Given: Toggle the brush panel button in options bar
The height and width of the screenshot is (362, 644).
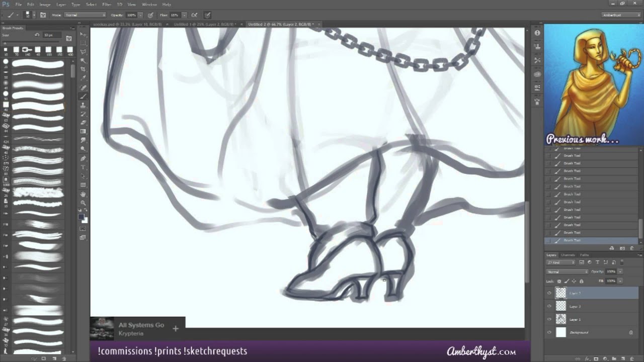Looking at the screenshot, I should tap(43, 15).
